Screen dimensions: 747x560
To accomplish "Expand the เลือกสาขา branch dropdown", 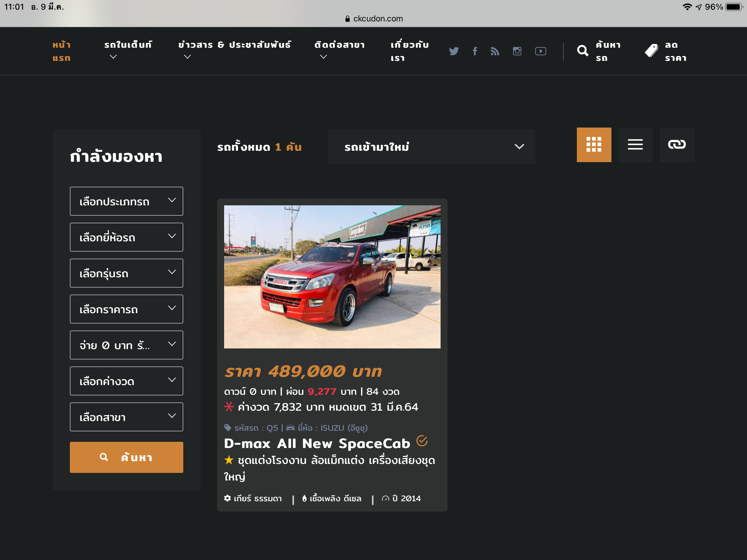I will pos(127,417).
